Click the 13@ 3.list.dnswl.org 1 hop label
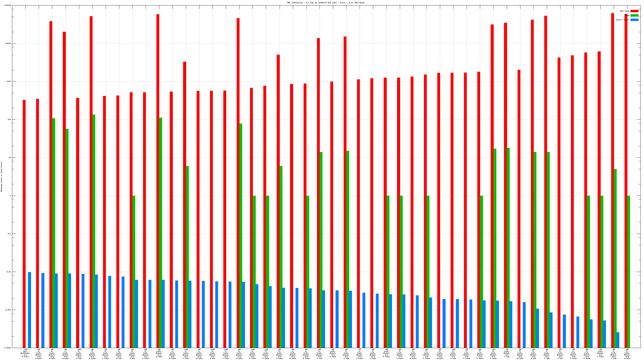Image resolution: width=644 pixels, height=362 pixels. click(186, 354)
